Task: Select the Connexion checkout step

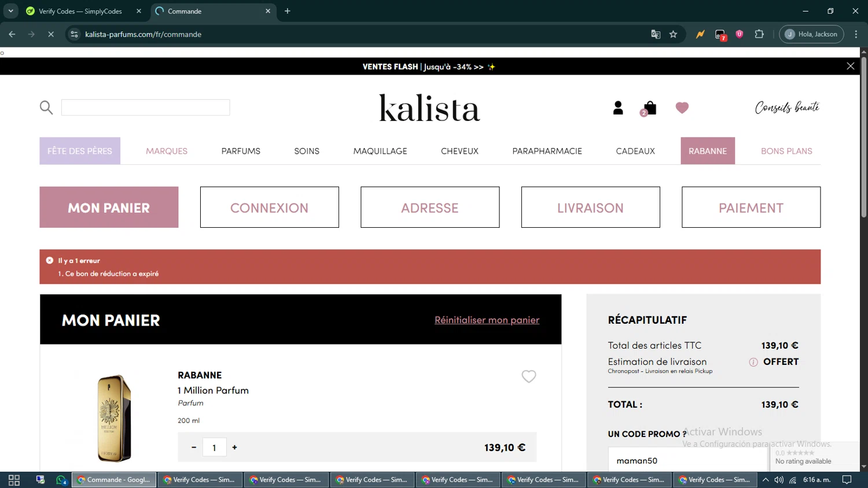Action: 270,207
